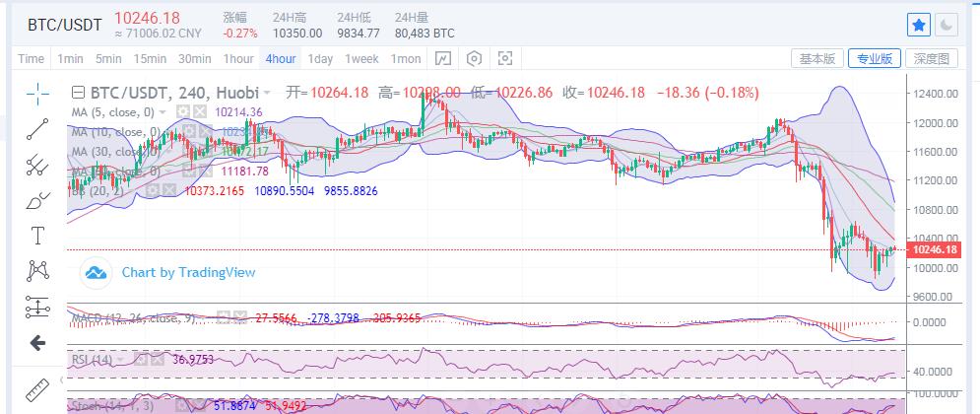Click the MACD (12, 26, close, 9) label
This screenshot has height=414, width=980.
click(x=133, y=317)
